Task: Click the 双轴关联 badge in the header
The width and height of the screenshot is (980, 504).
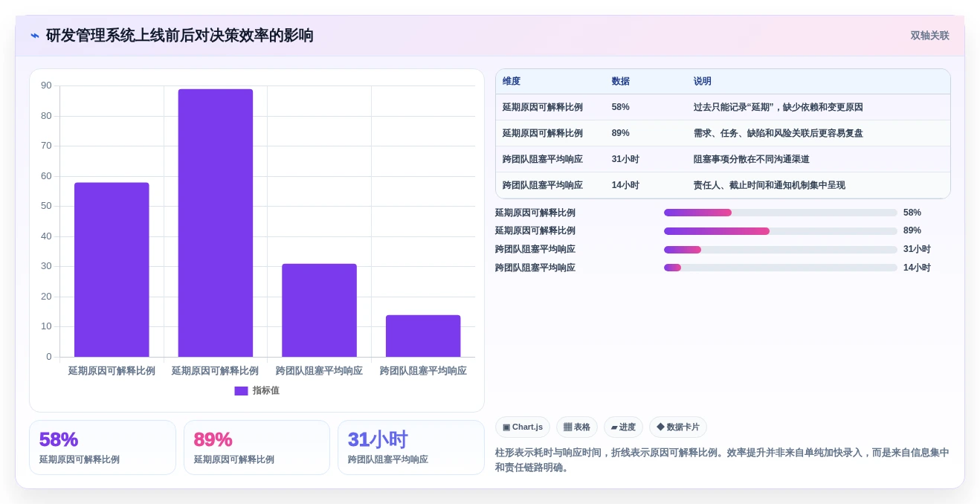Action: [x=929, y=36]
